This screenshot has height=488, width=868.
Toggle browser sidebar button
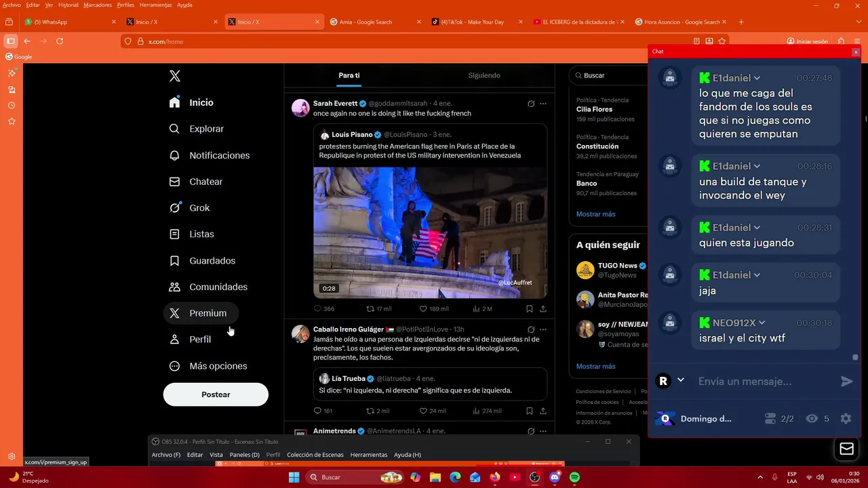point(10,41)
